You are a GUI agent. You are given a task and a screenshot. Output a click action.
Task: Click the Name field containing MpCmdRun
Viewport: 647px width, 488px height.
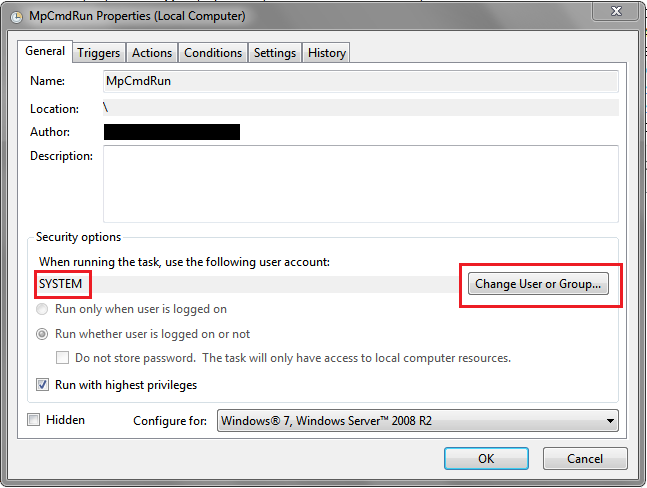(361, 81)
